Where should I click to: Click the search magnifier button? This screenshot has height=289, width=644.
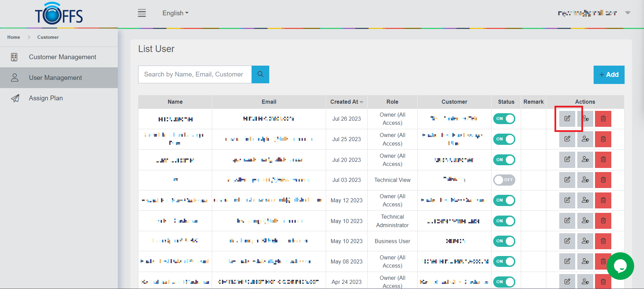pyautogui.click(x=260, y=74)
